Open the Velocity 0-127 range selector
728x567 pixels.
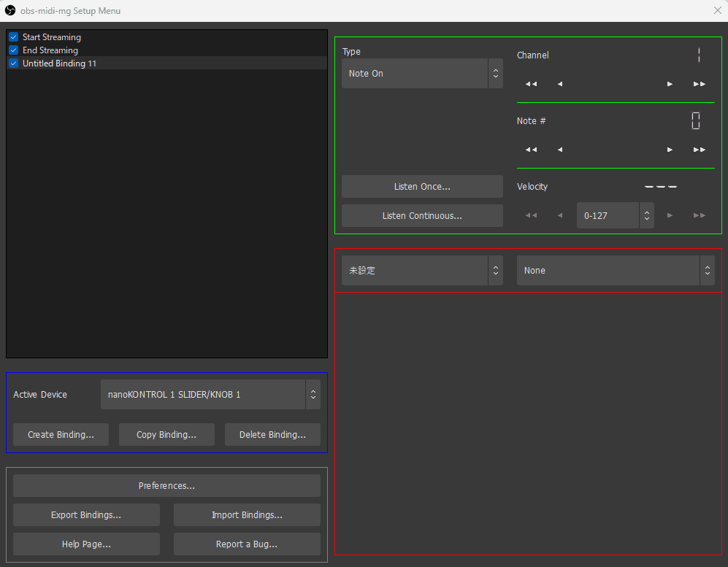(614, 216)
